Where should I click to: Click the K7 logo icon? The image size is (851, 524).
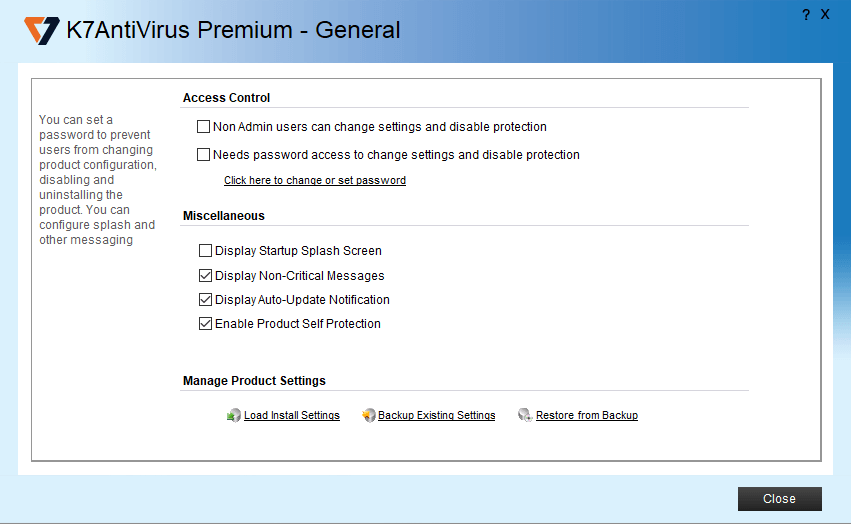[42, 30]
